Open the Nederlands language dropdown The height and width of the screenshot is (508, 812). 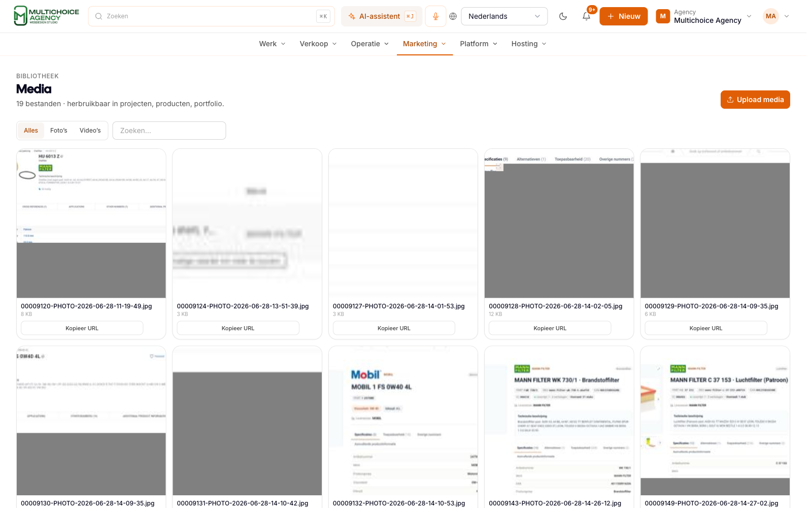tap(504, 16)
